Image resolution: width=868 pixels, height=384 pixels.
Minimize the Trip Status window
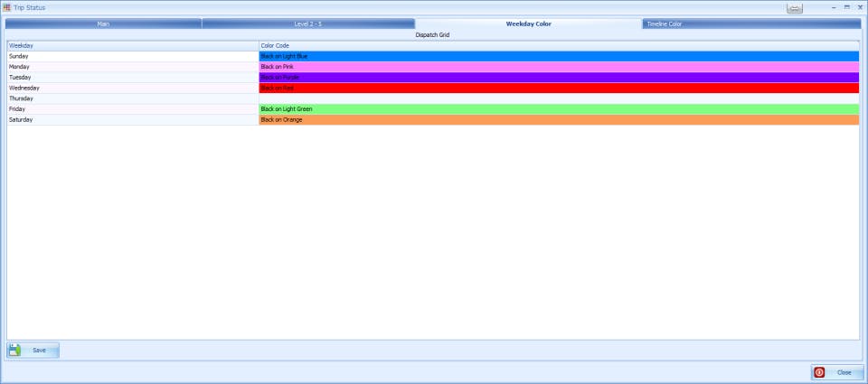[834, 8]
